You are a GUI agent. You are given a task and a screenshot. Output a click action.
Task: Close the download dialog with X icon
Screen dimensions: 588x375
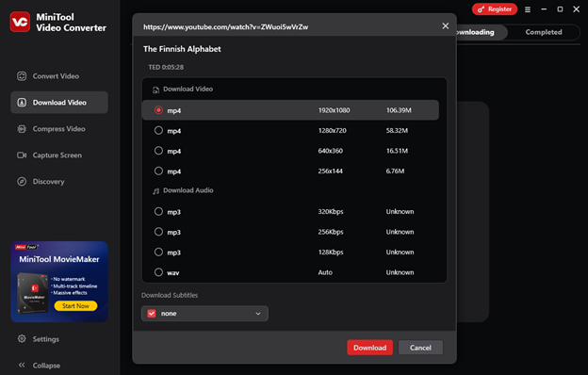(x=446, y=25)
